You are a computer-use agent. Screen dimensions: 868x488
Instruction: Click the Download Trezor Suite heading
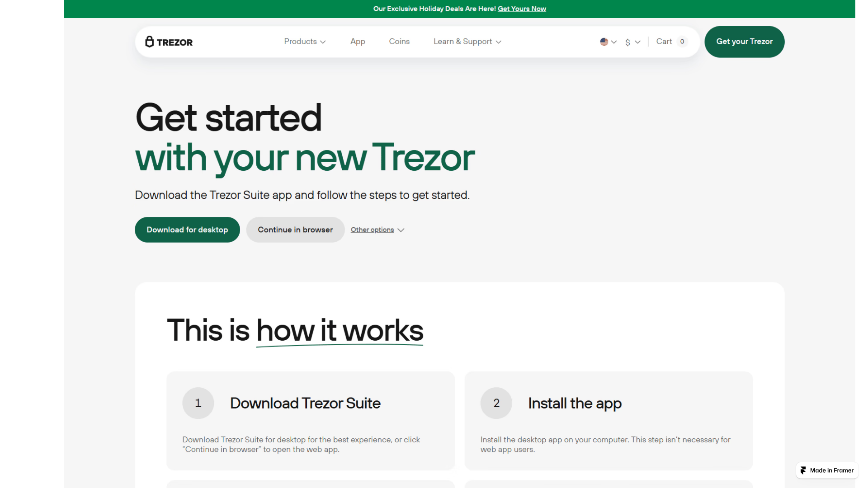click(x=305, y=403)
